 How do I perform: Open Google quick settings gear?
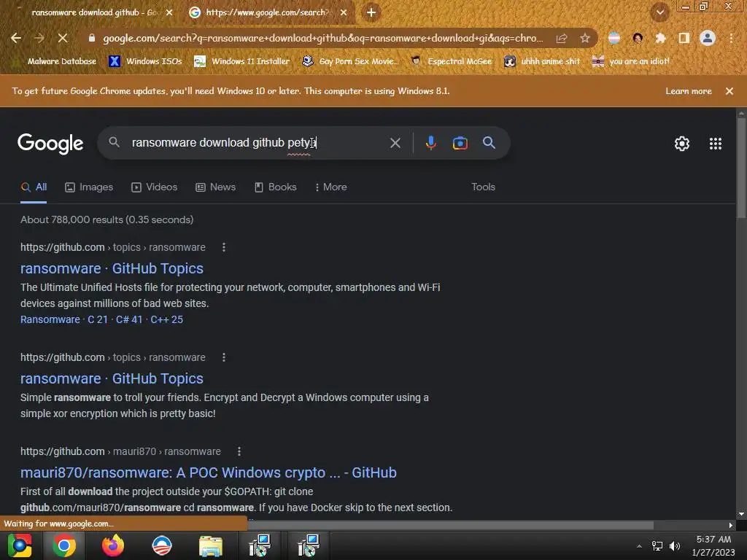(x=682, y=144)
